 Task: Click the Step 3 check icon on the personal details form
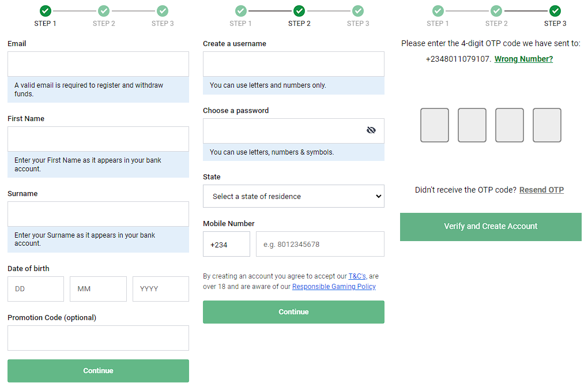(x=162, y=10)
